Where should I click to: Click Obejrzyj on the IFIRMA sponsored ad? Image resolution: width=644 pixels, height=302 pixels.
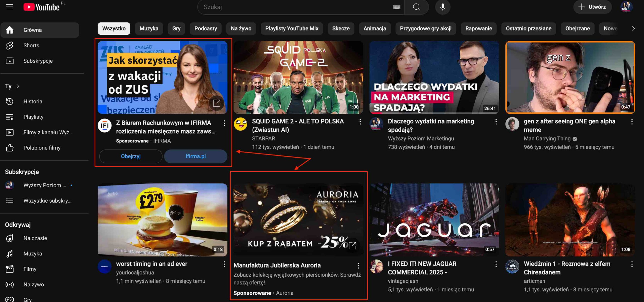tap(131, 156)
